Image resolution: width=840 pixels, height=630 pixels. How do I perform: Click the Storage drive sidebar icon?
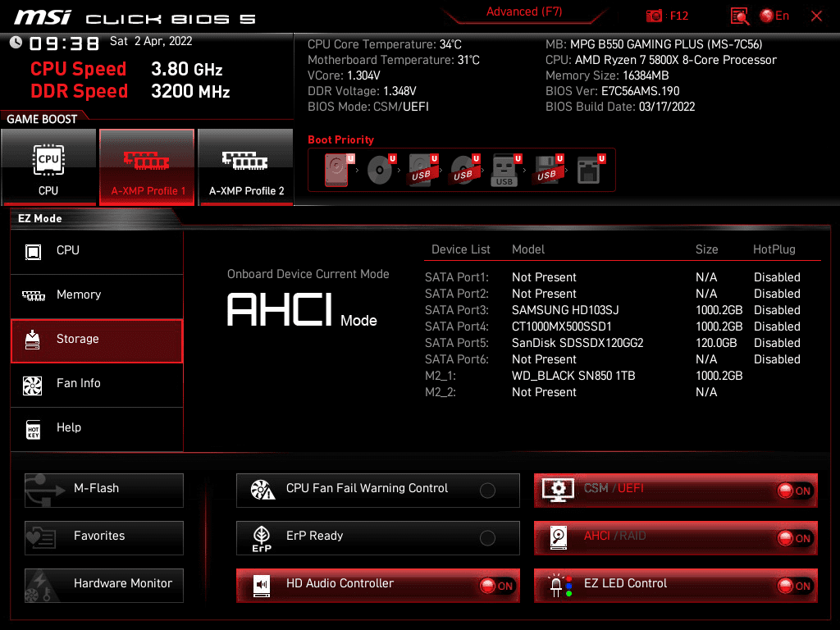33,340
